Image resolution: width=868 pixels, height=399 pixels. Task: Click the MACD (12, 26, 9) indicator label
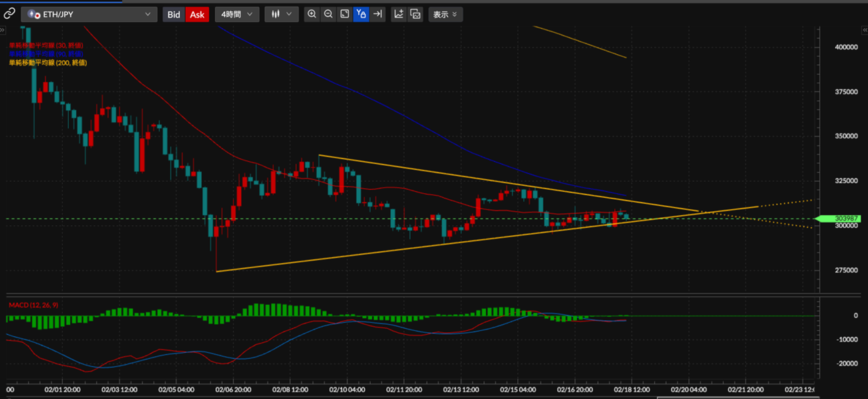click(x=33, y=305)
